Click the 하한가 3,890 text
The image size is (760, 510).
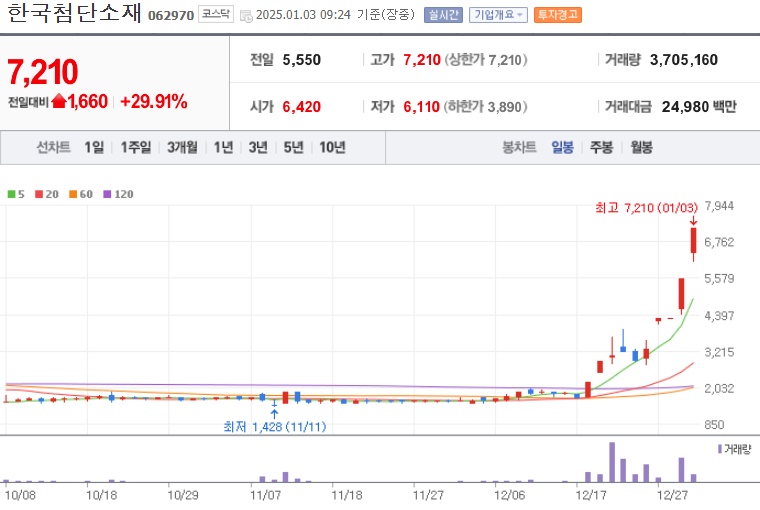(485, 107)
